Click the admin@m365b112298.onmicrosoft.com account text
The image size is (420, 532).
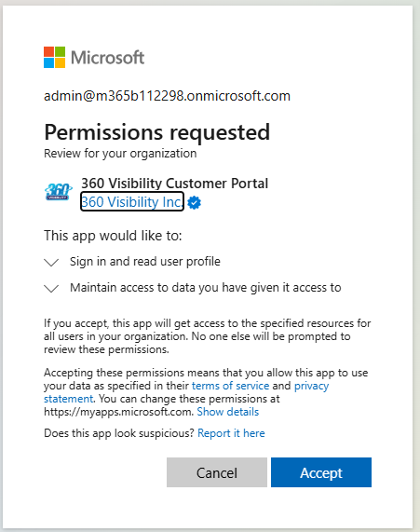coord(167,96)
